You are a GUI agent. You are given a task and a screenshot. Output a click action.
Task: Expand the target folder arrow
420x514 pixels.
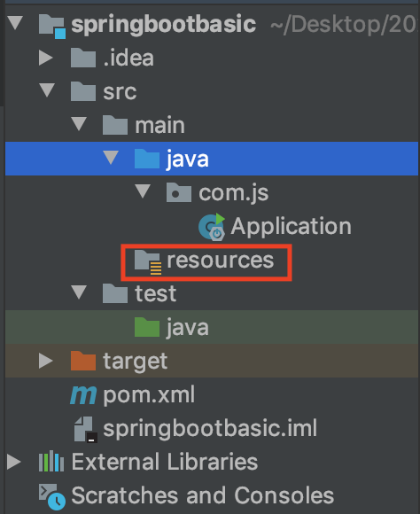pyautogui.click(x=46, y=361)
